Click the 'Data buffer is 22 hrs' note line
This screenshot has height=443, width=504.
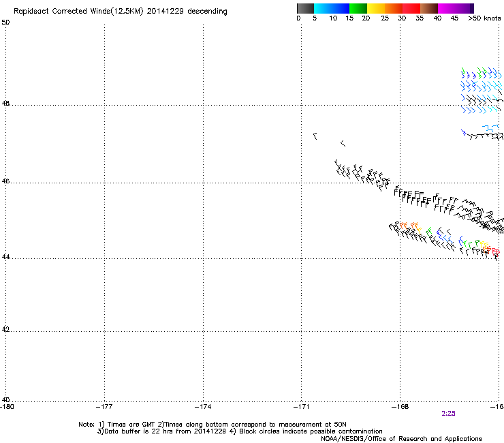(240, 431)
